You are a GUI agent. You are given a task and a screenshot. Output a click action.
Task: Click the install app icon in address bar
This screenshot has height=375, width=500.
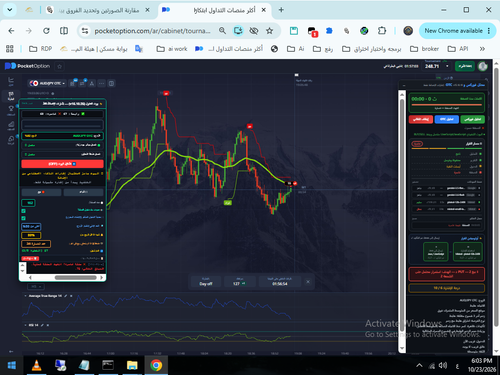[x=238, y=31]
